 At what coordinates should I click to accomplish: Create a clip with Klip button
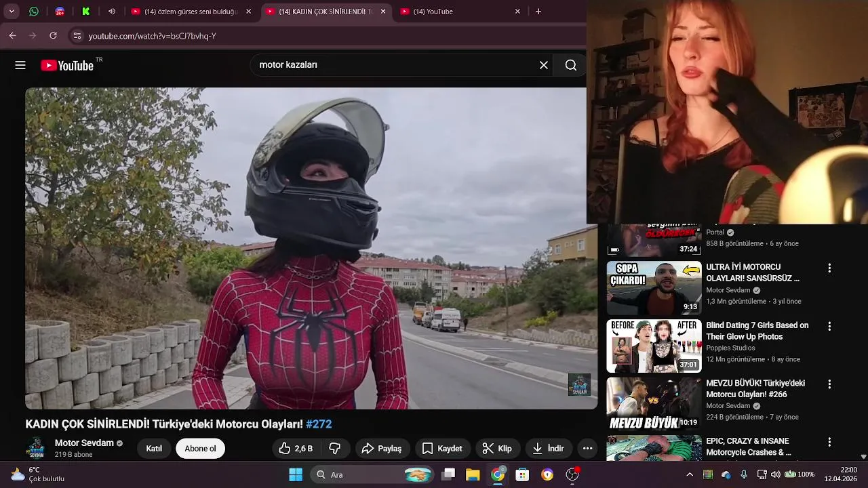click(x=498, y=449)
